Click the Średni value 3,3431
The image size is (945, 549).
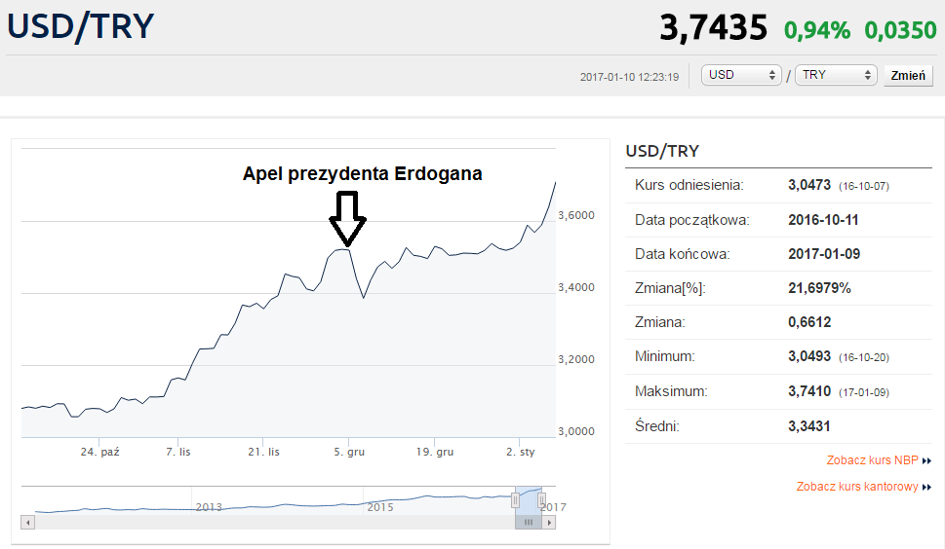(809, 427)
